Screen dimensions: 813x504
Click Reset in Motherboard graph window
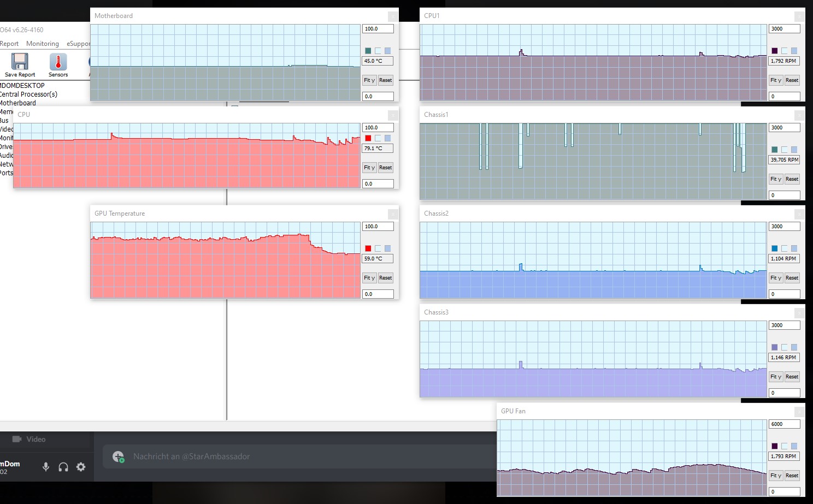[385, 80]
